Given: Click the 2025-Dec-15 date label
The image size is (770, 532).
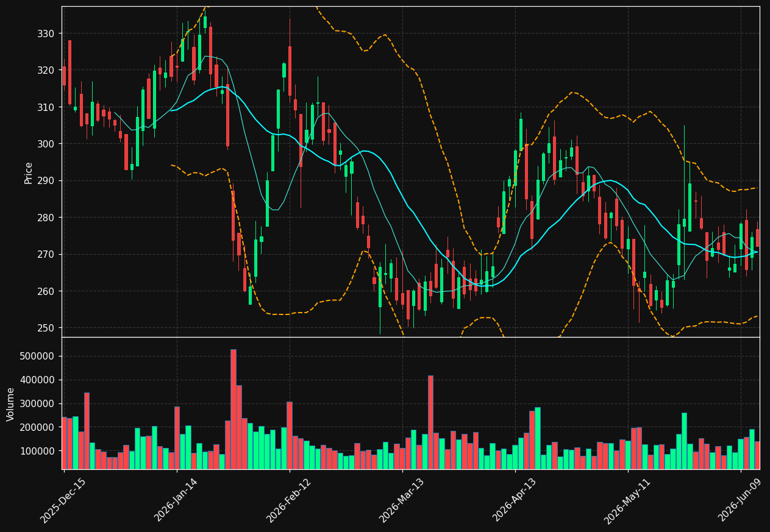Looking at the screenshot, I should tap(63, 500).
